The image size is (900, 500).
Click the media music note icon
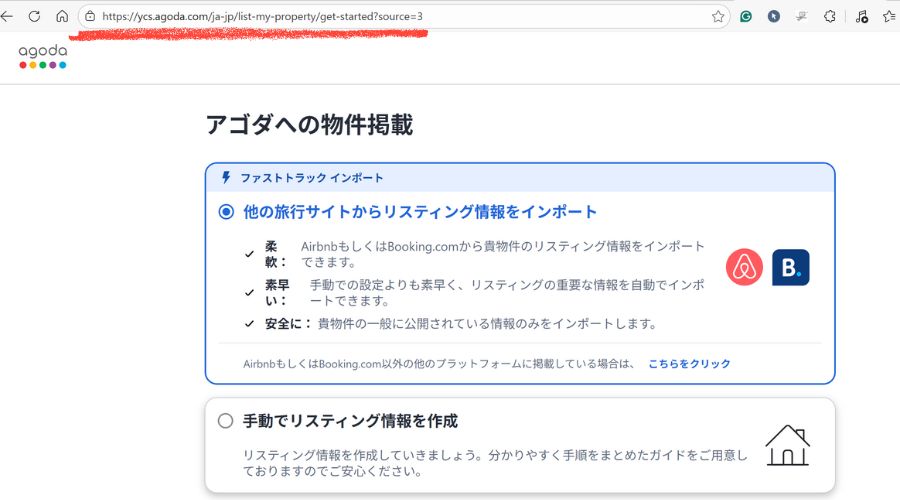pos(862,17)
